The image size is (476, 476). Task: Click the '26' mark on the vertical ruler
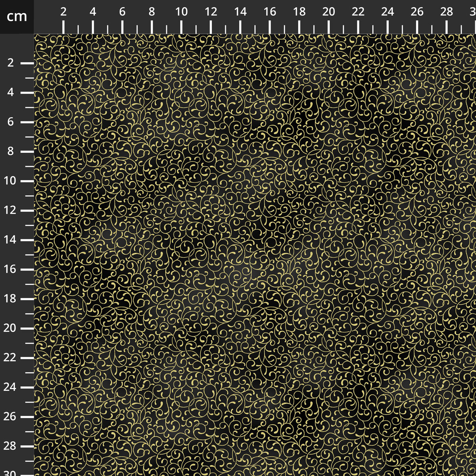10,417
